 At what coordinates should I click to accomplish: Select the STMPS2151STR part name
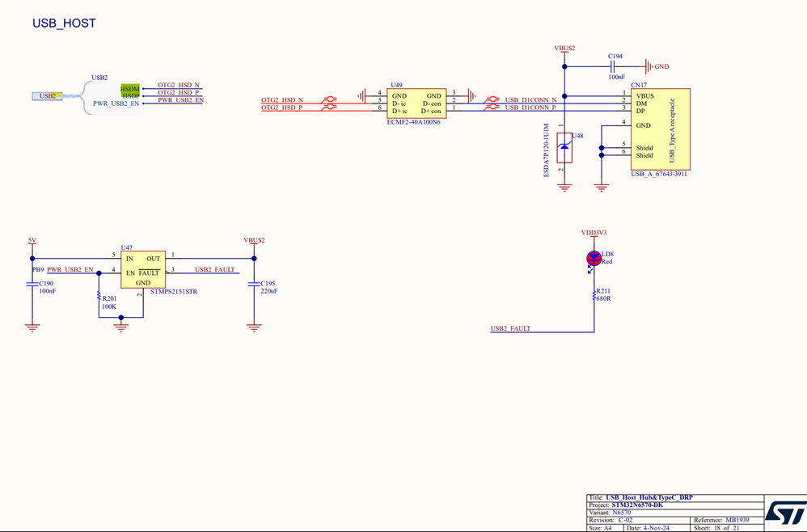click(x=173, y=291)
